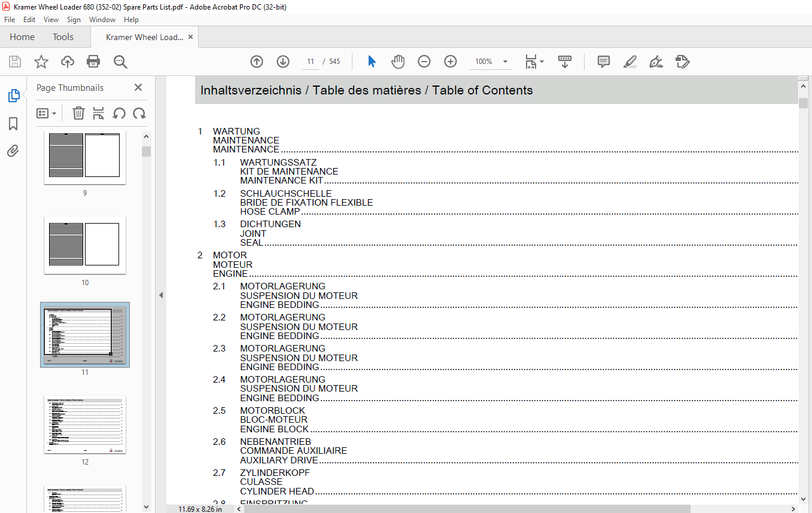812x513 pixels.
Task: Activate the hand pan tool
Action: coord(398,62)
